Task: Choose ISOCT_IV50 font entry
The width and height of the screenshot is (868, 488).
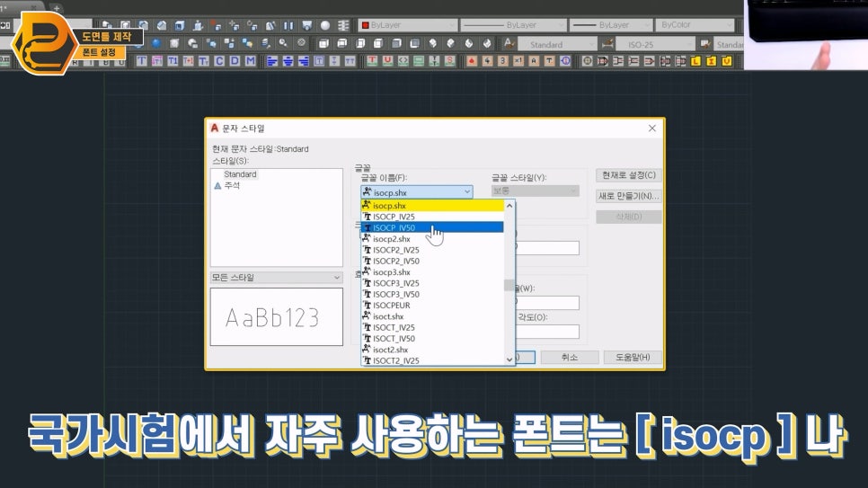Action: tap(432, 339)
